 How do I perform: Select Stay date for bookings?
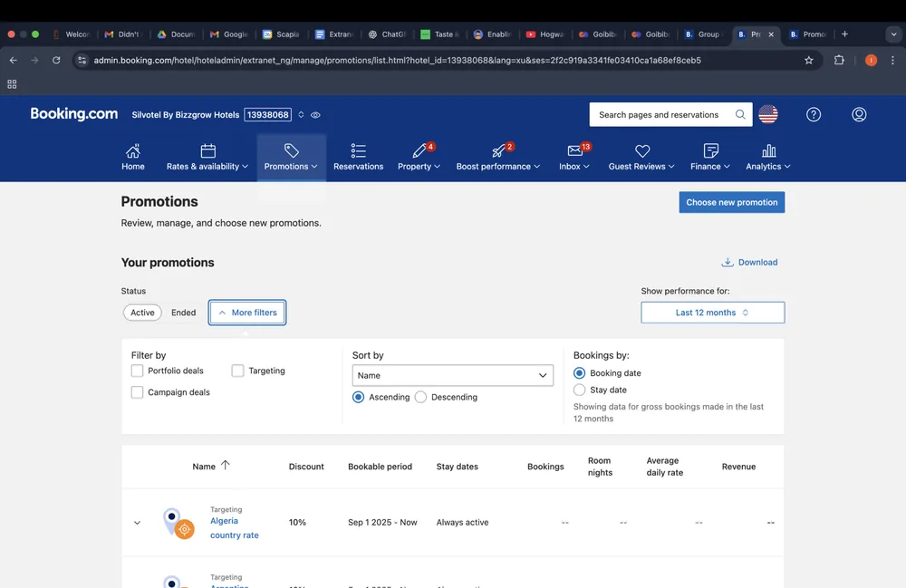click(579, 390)
